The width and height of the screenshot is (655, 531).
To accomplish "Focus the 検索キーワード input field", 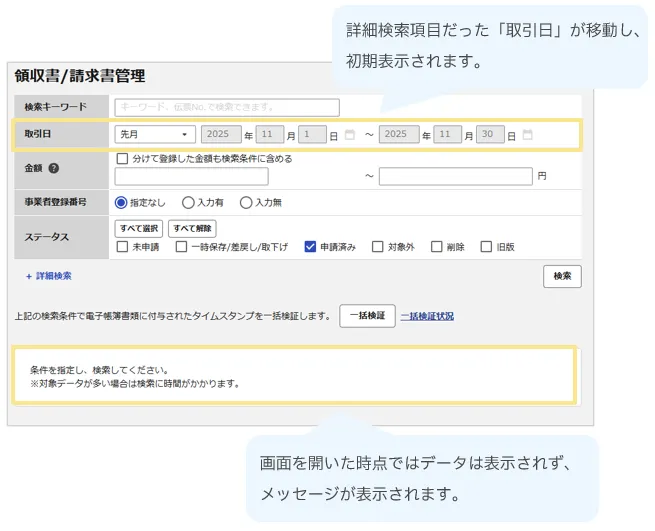I will (227, 107).
